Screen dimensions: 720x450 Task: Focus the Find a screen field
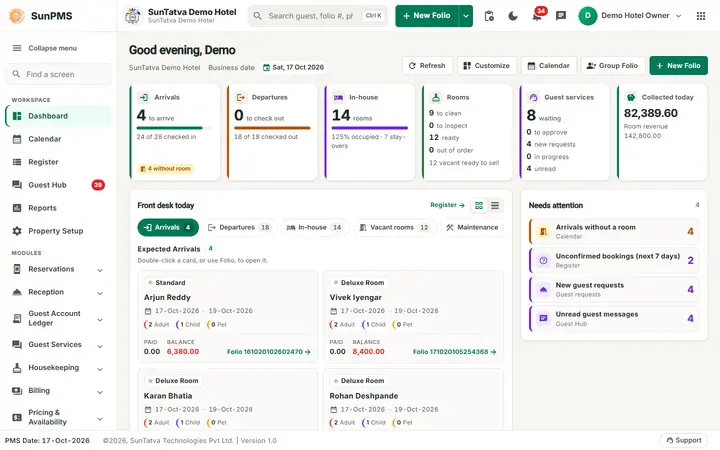pos(58,74)
